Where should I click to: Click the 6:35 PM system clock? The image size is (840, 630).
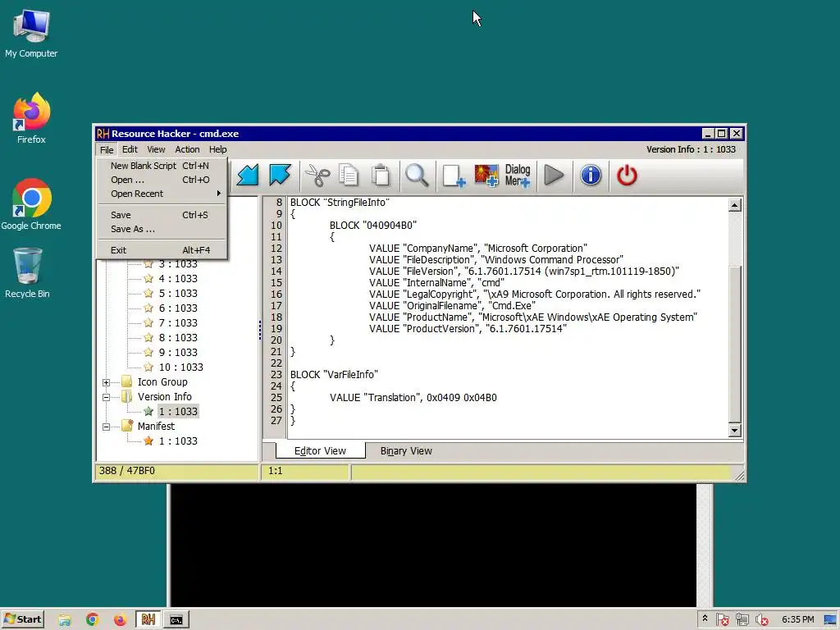[797, 619]
